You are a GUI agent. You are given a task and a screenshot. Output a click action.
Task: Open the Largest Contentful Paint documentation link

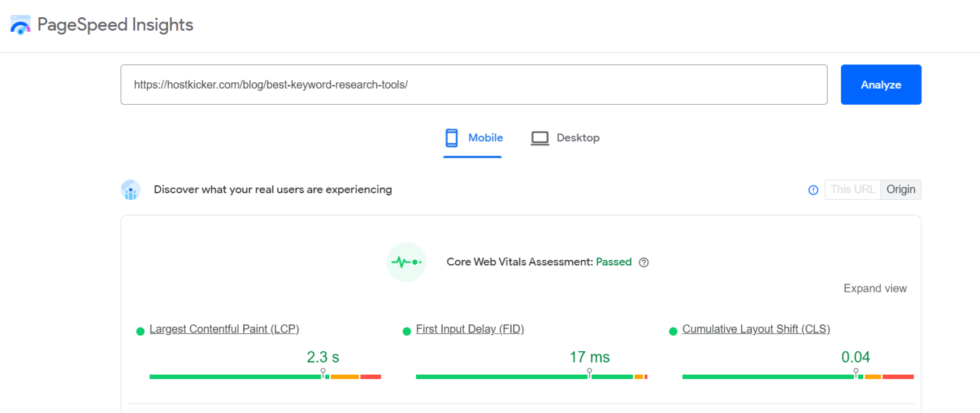point(224,329)
